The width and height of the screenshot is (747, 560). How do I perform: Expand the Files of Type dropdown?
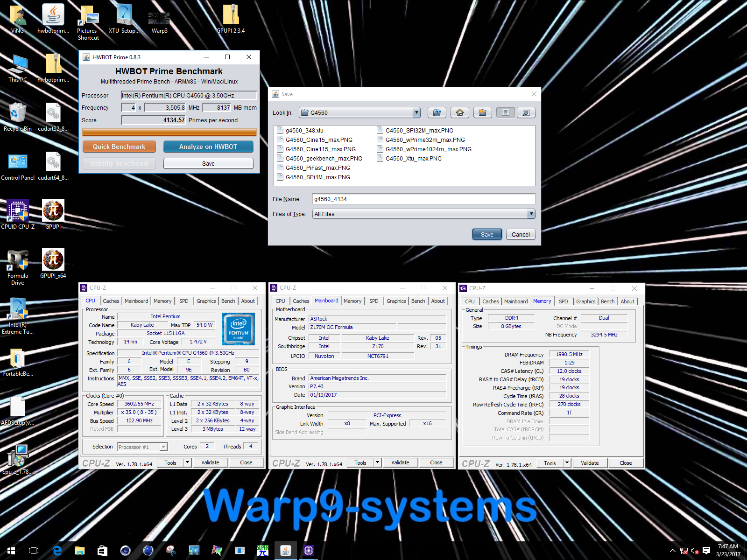point(531,214)
